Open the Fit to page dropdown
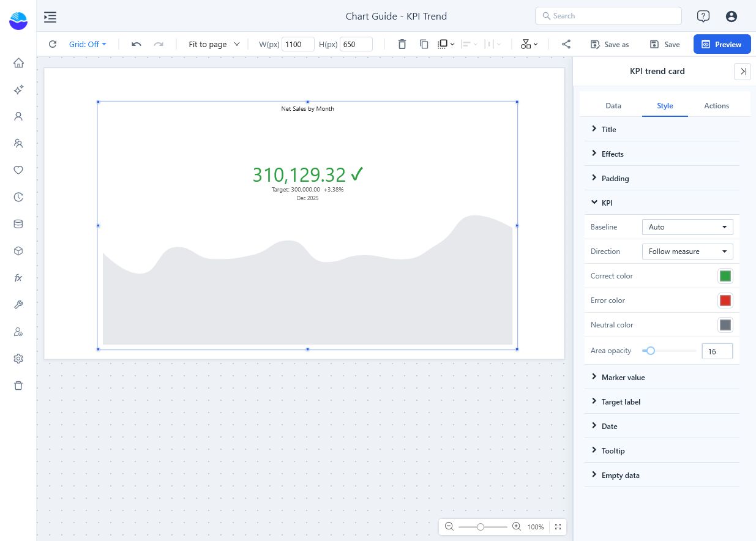The height and width of the screenshot is (541, 756). (x=214, y=44)
